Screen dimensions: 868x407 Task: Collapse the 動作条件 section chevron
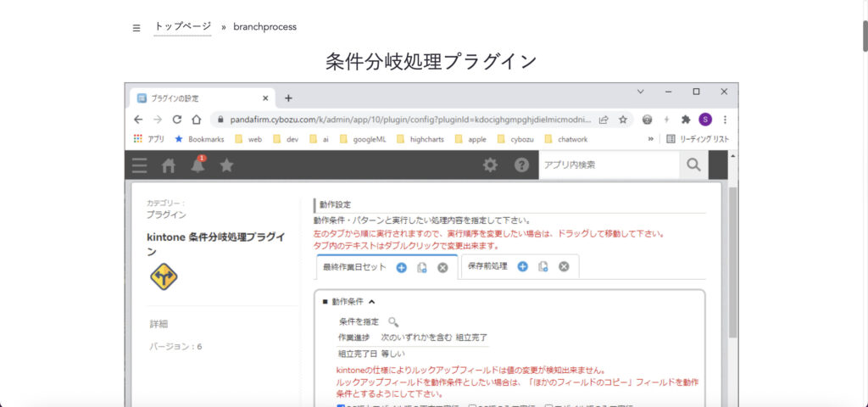click(371, 302)
